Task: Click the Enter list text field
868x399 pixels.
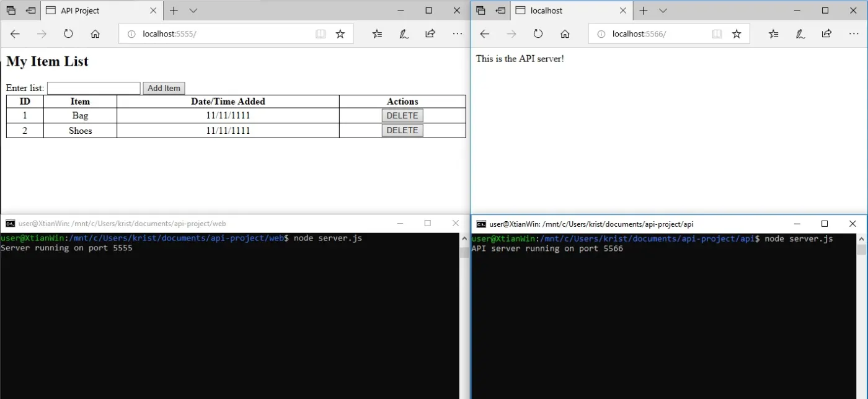Action: [x=94, y=89]
